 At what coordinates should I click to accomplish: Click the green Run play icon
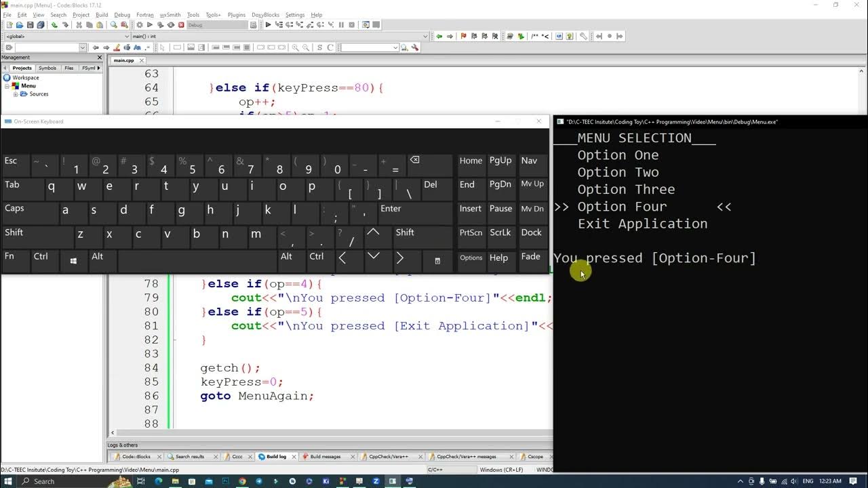[x=150, y=24]
